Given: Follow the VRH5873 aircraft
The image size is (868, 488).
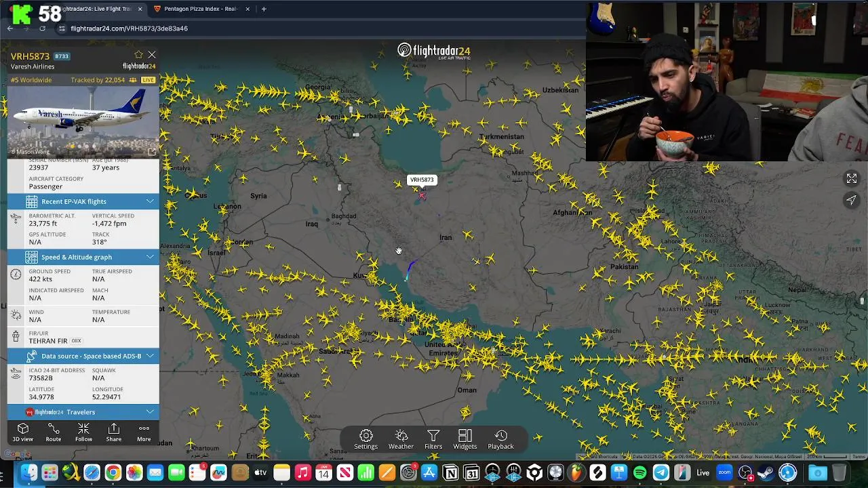Looking at the screenshot, I should click(x=83, y=432).
